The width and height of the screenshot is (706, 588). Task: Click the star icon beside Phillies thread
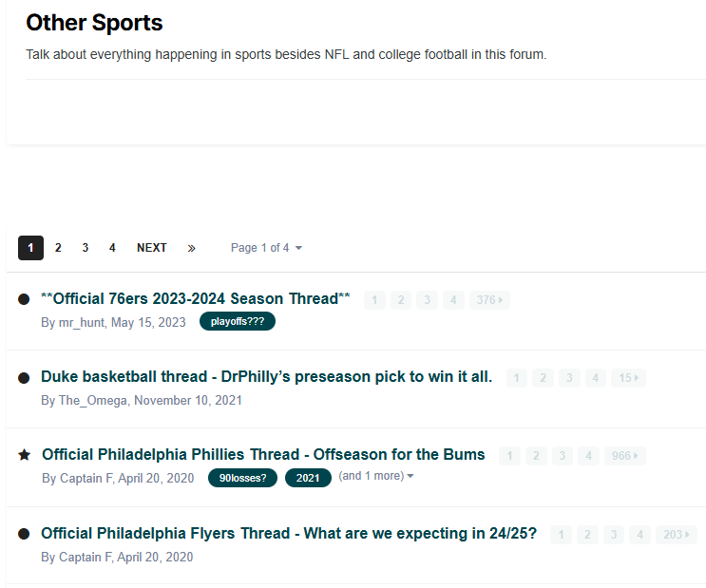pyautogui.click(x=25, y=455)
